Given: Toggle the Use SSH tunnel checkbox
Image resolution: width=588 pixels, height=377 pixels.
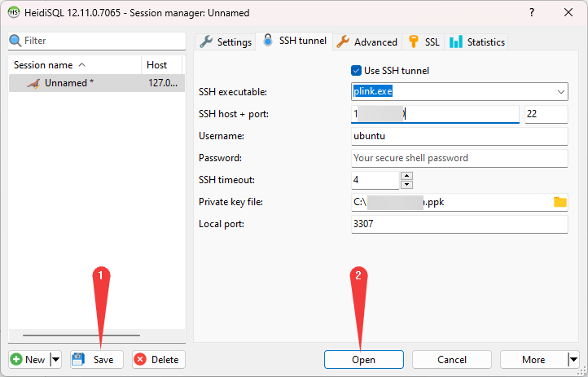Looking at the screenshot, I should [x=356, y=71].
